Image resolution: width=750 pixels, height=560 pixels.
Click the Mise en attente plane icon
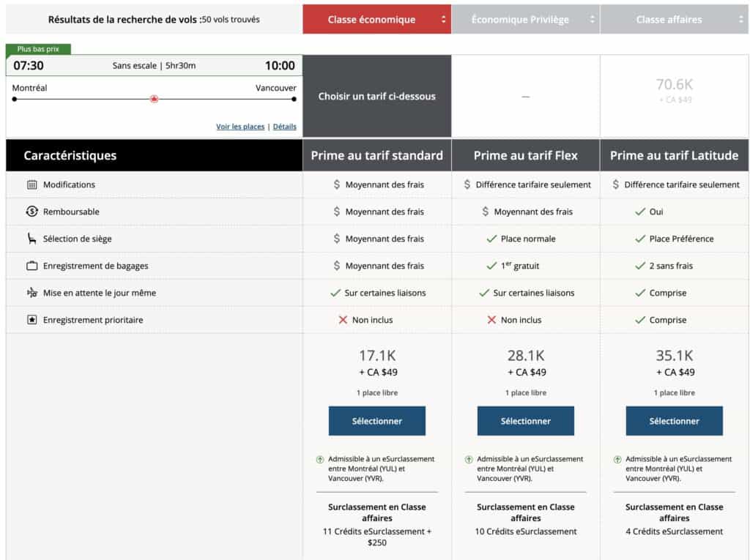(31, 293)
